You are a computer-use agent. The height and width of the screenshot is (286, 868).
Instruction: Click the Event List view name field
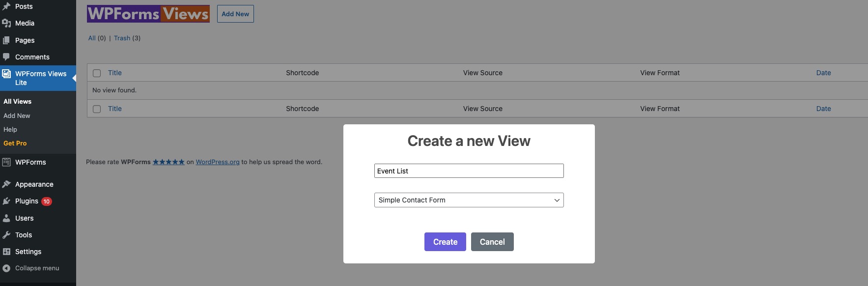(x=469, y=171)
